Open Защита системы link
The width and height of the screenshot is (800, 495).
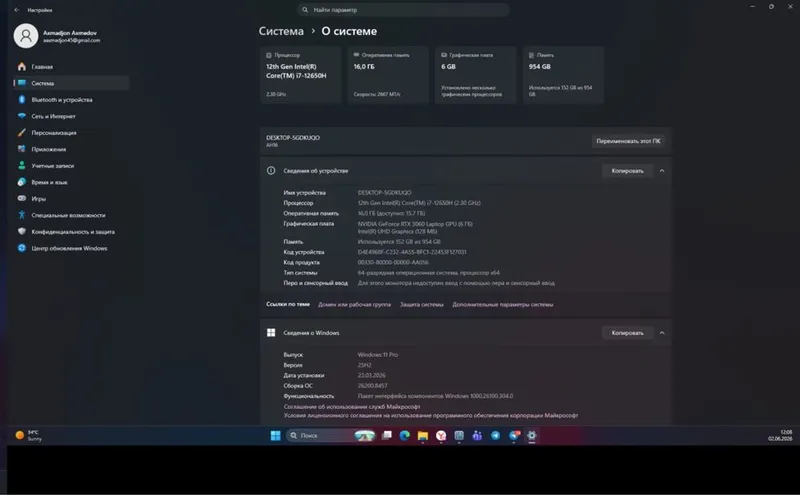point(421,305)
